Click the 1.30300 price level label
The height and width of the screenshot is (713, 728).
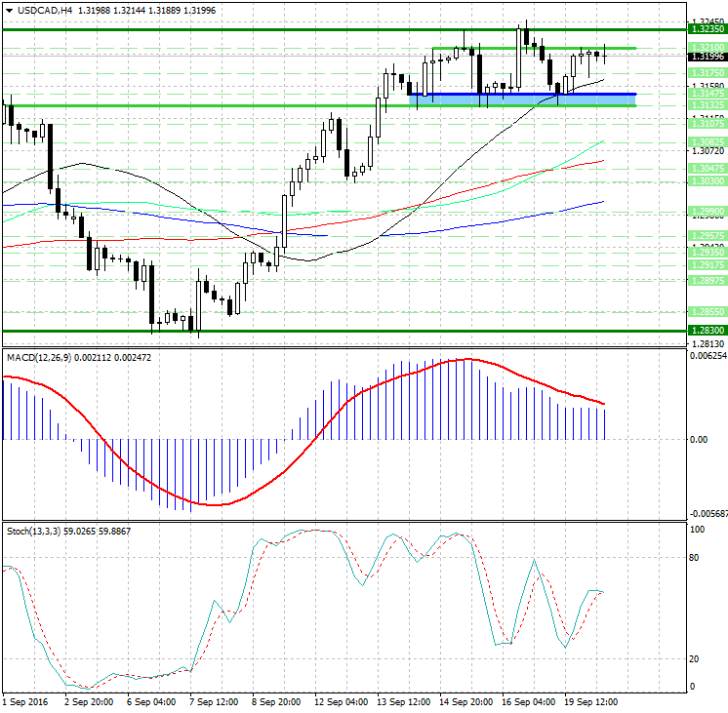706,181
